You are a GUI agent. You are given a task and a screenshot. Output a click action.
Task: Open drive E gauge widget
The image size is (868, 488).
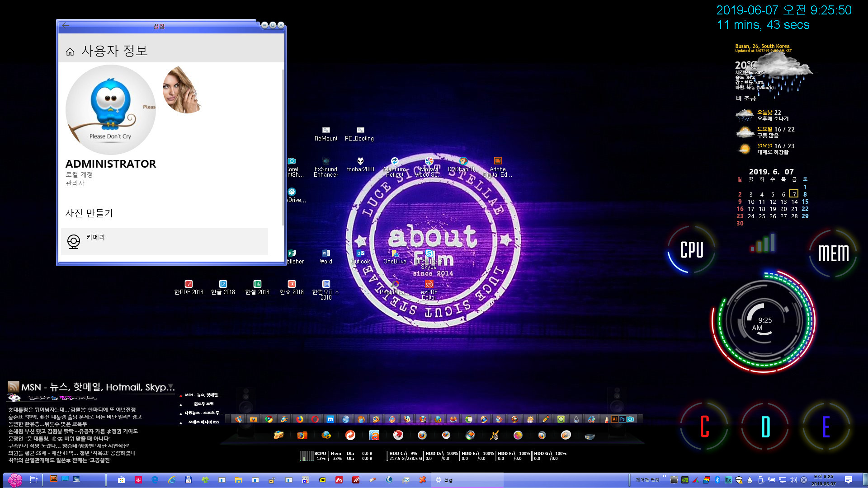[x=826, y=426]
